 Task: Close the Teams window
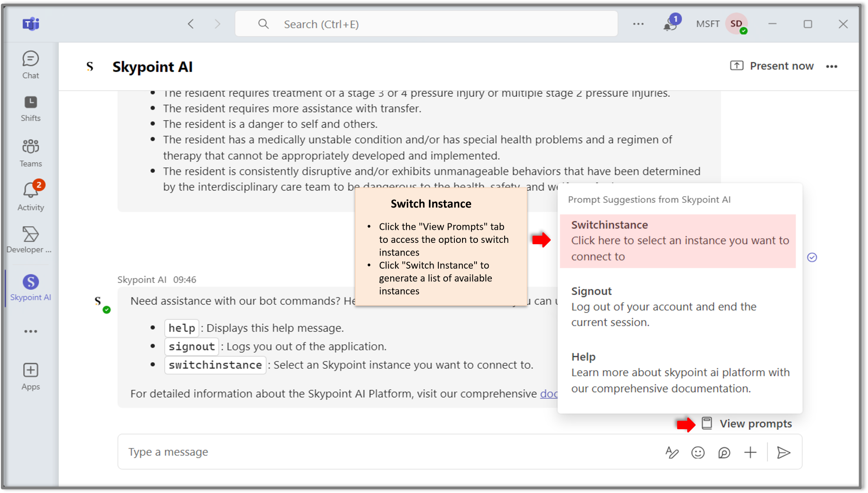843,24
